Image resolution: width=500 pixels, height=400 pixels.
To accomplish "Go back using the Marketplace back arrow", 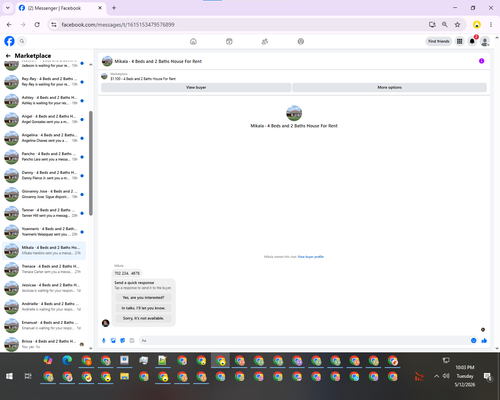I will pyautogui.click(x=8, y=56).
